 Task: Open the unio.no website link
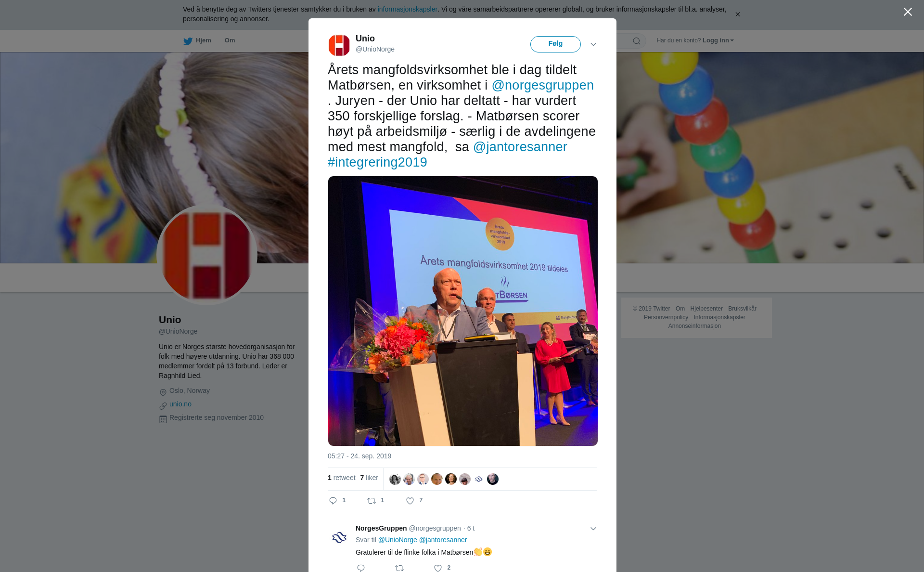[180, 404]
